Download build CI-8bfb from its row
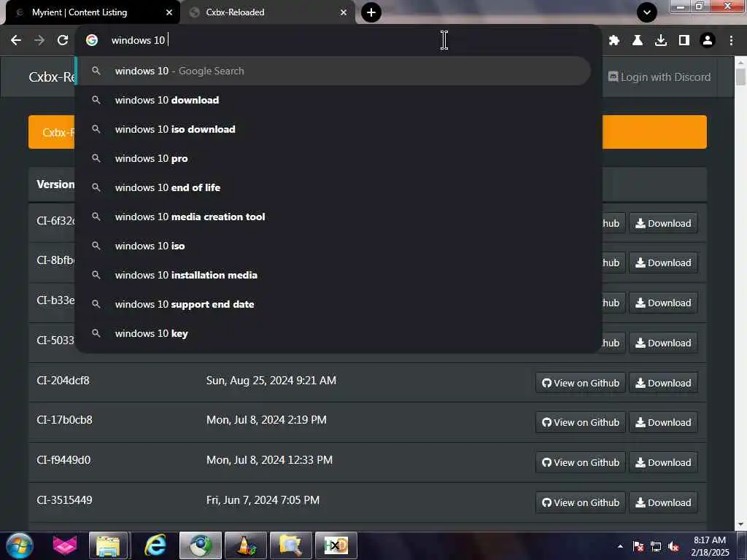This screenshot has width=747, height=560. (663, 262)
